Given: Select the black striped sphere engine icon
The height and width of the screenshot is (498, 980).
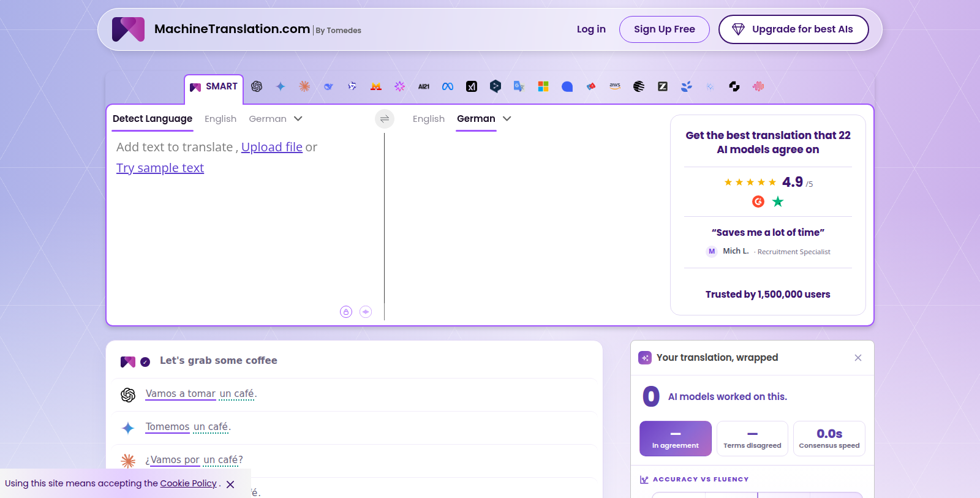Looking at the screenshot, I should point(639,86).
